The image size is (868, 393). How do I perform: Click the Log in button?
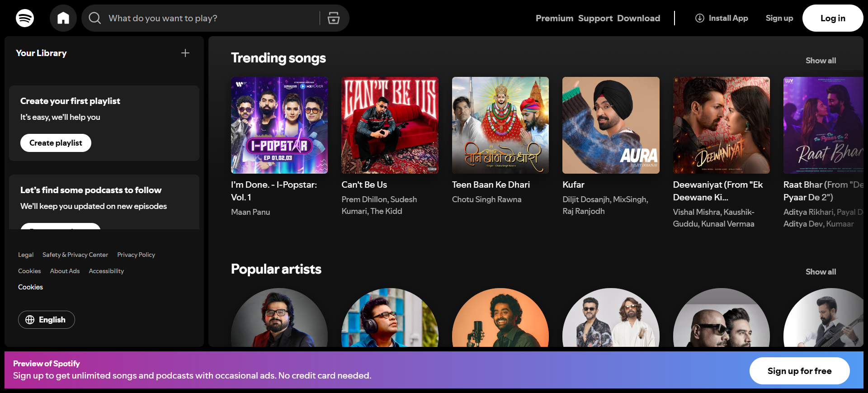(x=833, y=18)
